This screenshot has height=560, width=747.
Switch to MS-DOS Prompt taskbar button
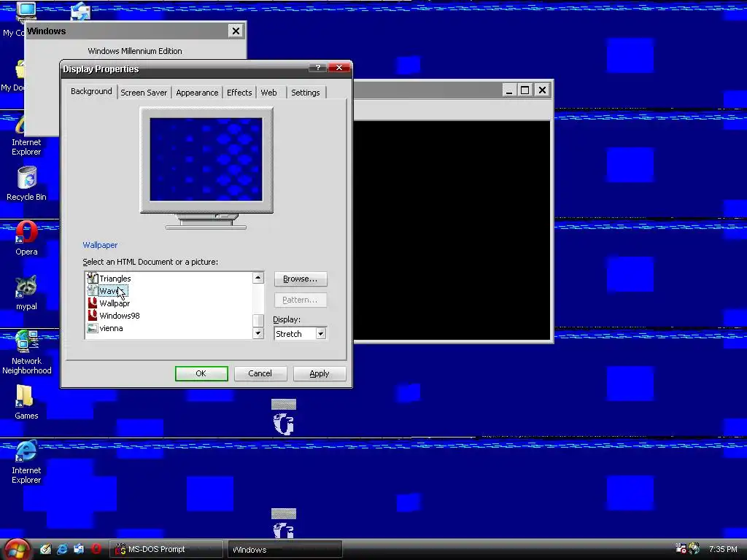click(x=166, y=550)
